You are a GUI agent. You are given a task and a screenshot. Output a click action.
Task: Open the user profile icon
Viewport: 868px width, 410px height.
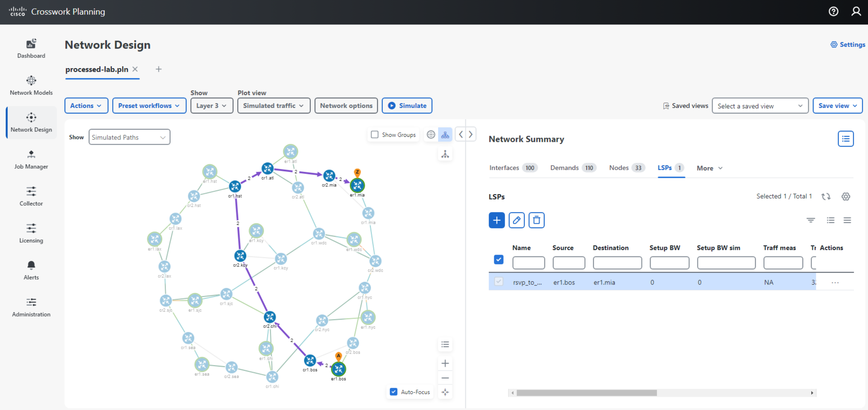856,12
